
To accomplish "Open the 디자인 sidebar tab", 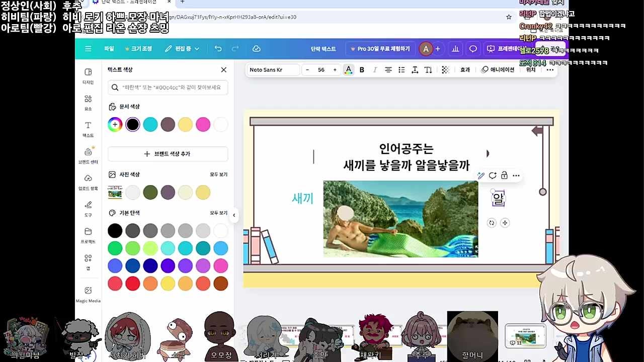I will click(88, 76).
